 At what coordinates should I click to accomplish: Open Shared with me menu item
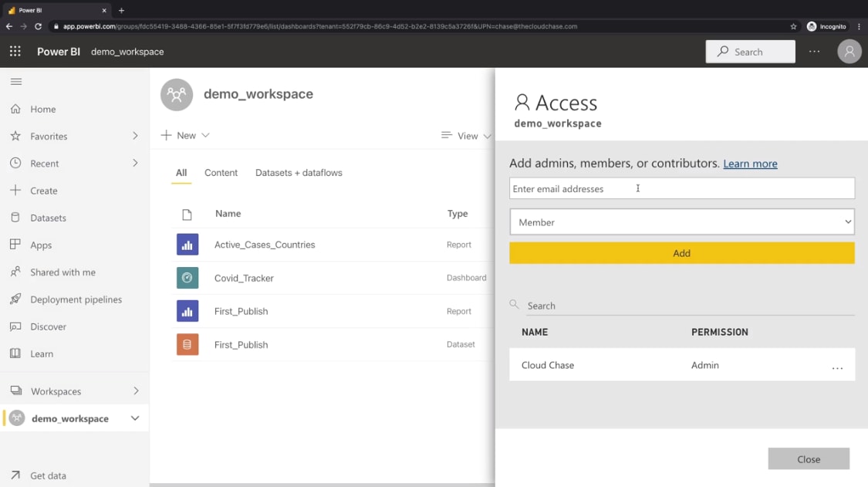point(62,272)
